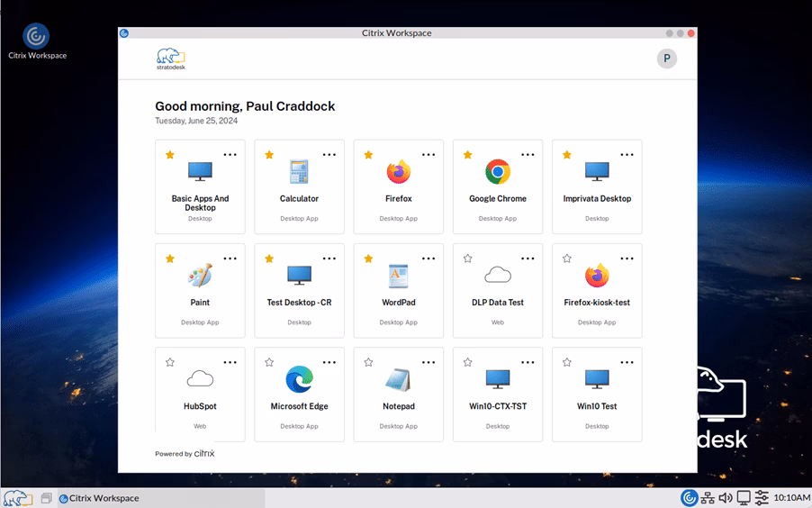Launch the Firefox app icon
Screen dimensions: 812x508
click(399, 171)
